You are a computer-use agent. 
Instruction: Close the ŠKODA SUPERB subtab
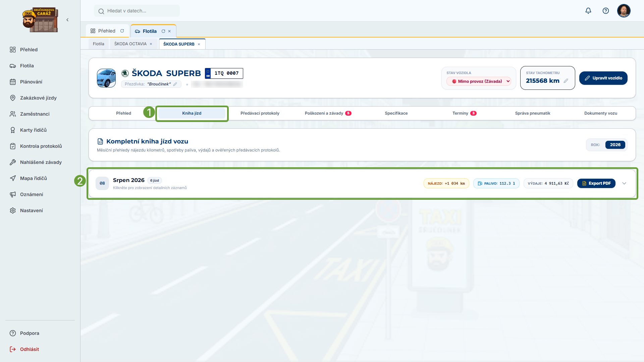pyautogui.click(x=199, y=44)
